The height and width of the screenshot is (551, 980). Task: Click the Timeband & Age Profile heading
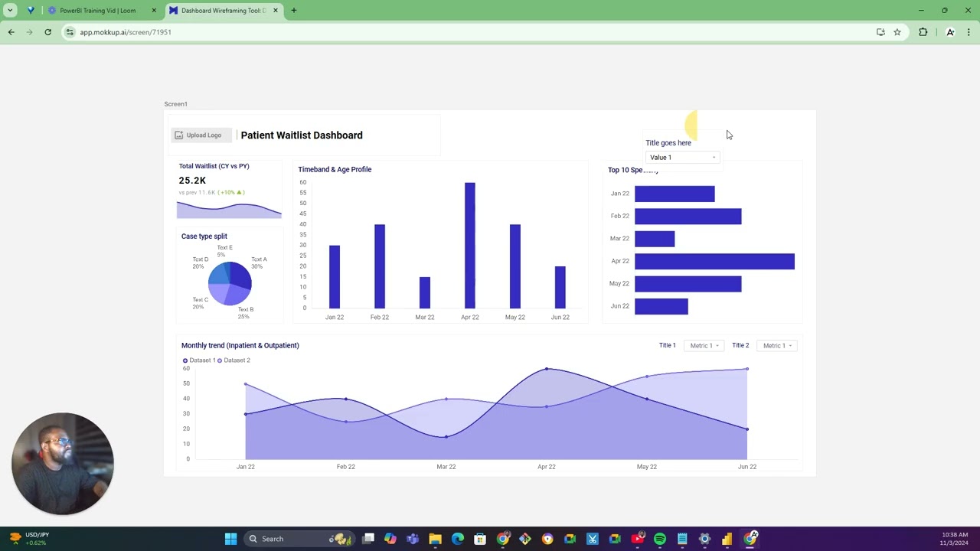(335, 170)
